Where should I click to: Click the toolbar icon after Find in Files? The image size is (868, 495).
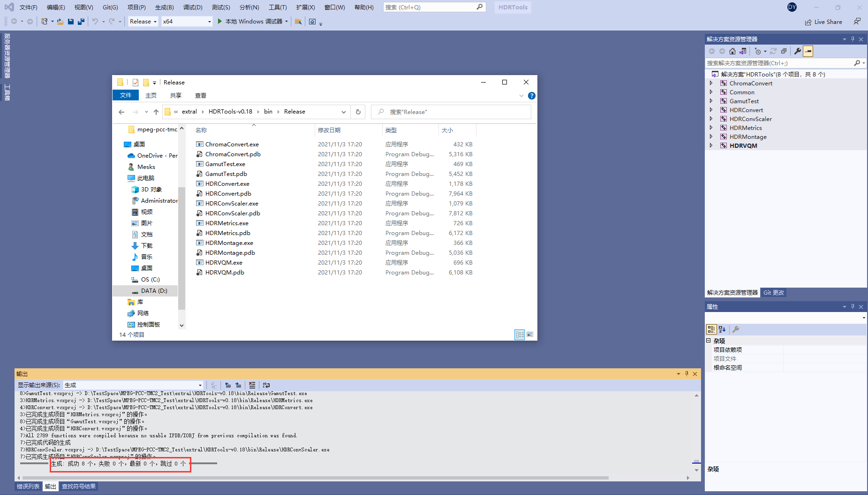pos(312,21)
